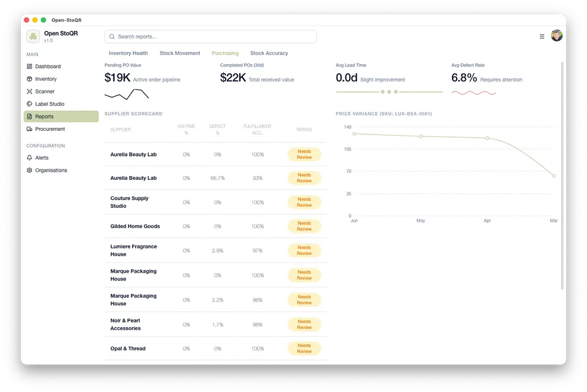587x392 pixels.
Task: Open the hamburger menu icon
Action: (542, 36)
